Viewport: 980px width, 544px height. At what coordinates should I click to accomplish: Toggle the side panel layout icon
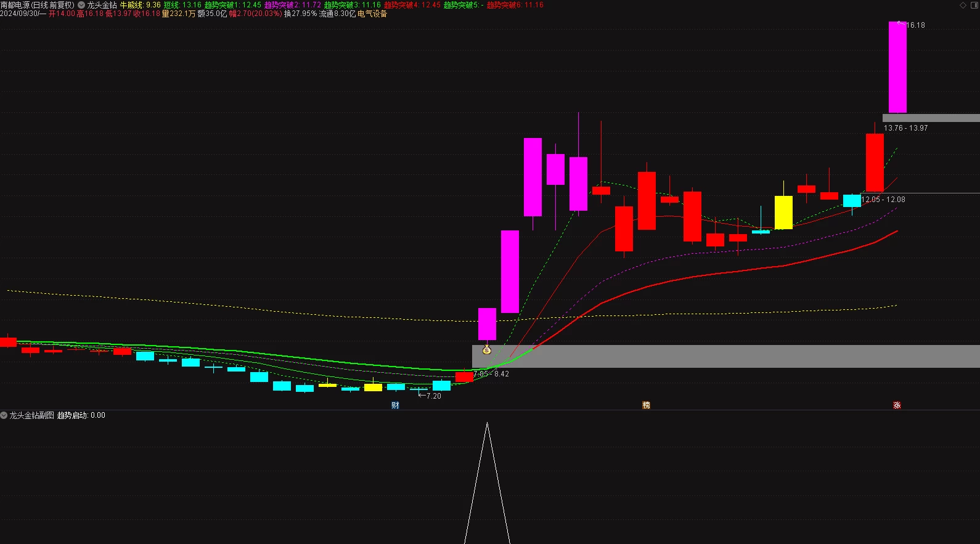coord(974,5)
